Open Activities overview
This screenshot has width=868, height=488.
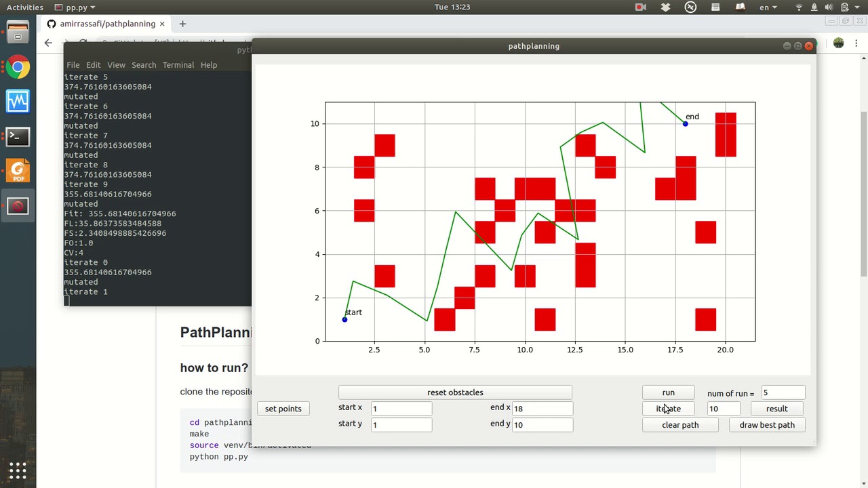coord(24,7)
